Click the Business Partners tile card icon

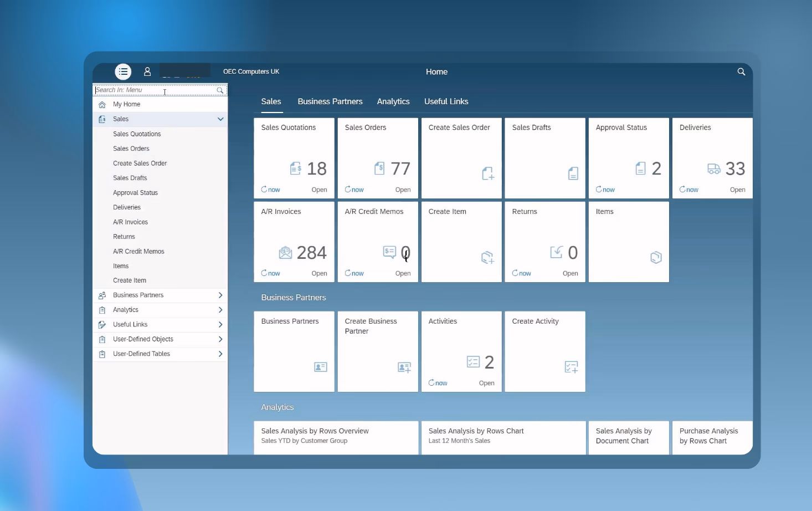[321, 367]
